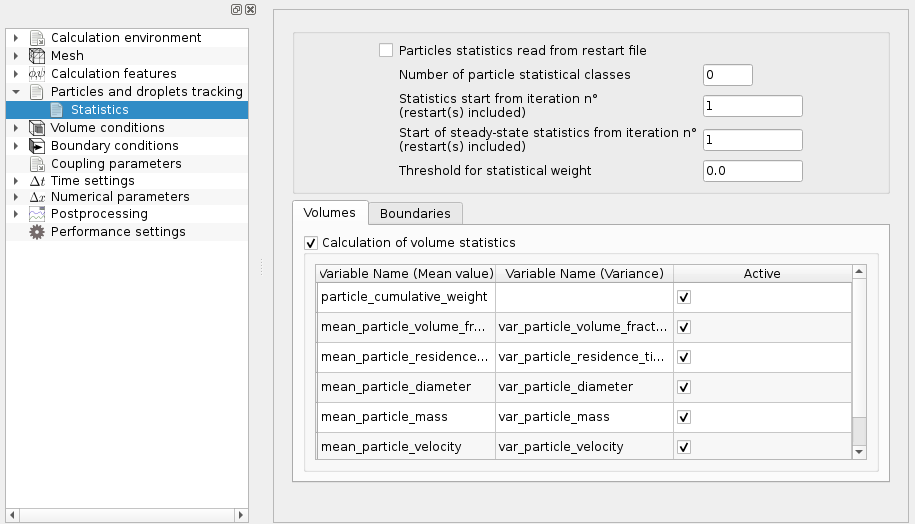Image resolution: width=915 pixels, height=524 pixels.
Task: Toggle Active checkbox for mean_particle_diameter
Action: 684,387
